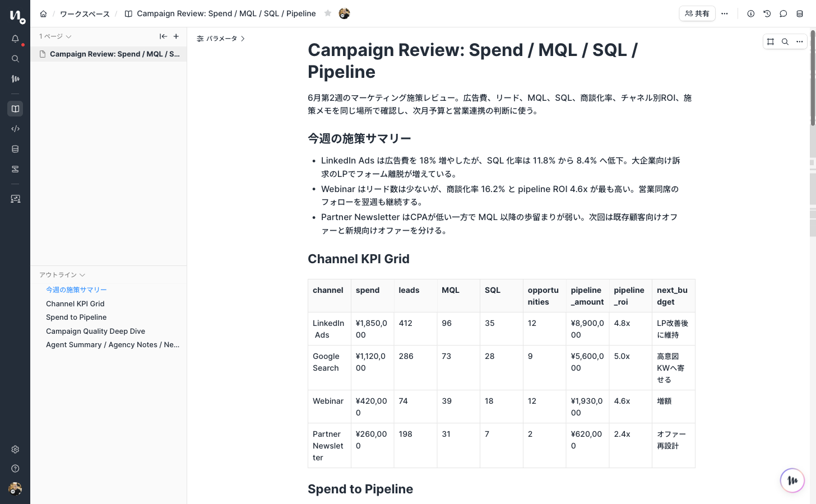Open the data sources icon at top right
The height and width of the screenshot is (504, 816).
[x=800, y=13]
